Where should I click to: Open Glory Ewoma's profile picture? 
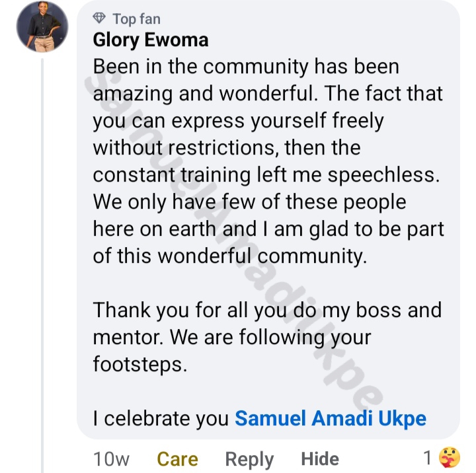pos(42,26)
